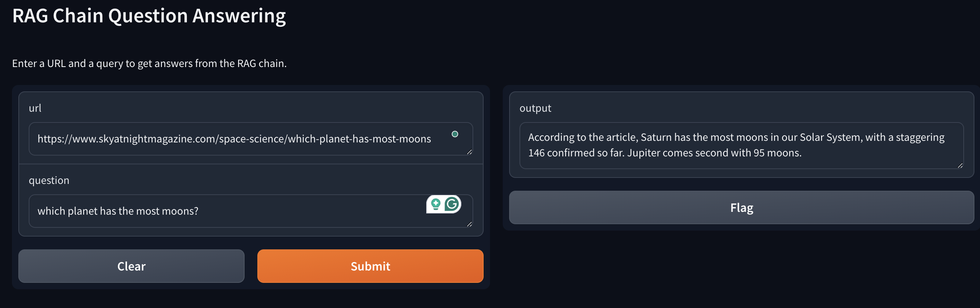
Task: Clear the form with the Clear button
Action: click(131, 266)
